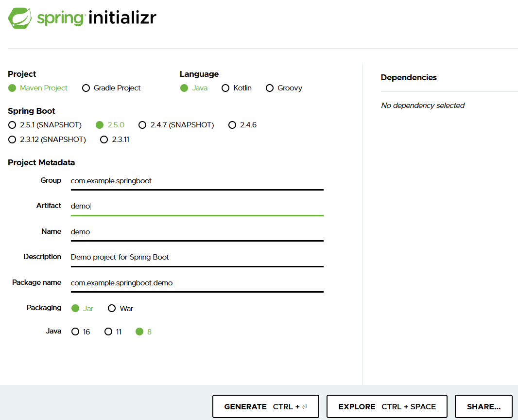Click the GENERATE button
Image resolution: width=518 pixels, height=420 pixels.
coord(266,406)
